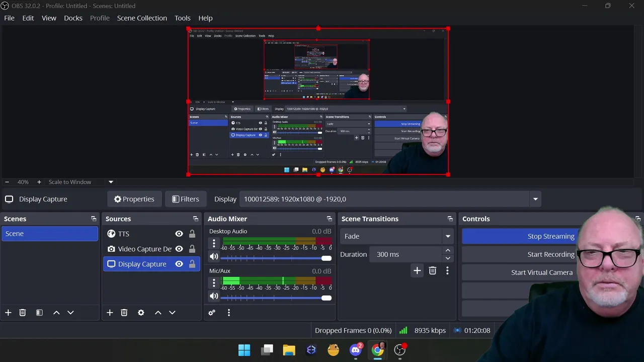Open source Filters button

tap(186, 199)
